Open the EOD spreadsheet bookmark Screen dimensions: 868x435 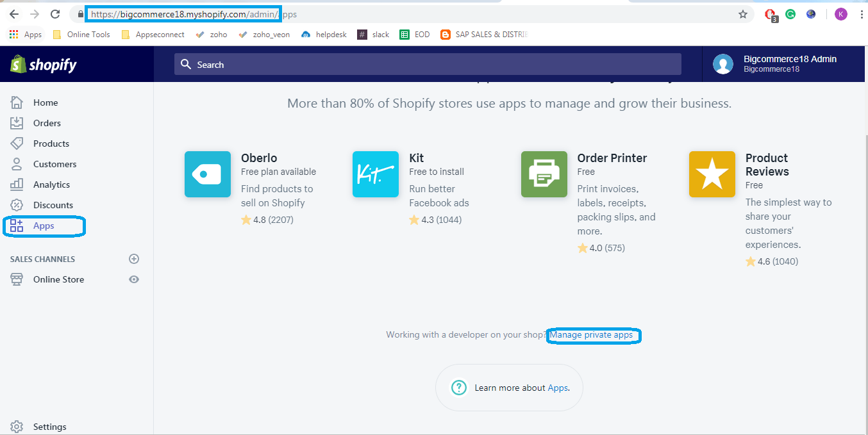tap(415, 35)
